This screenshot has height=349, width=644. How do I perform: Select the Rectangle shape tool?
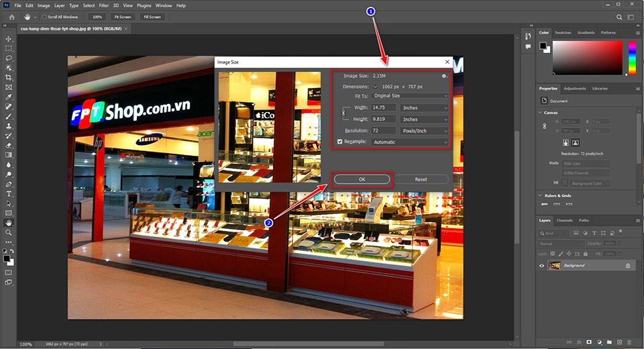pos(9,213)
